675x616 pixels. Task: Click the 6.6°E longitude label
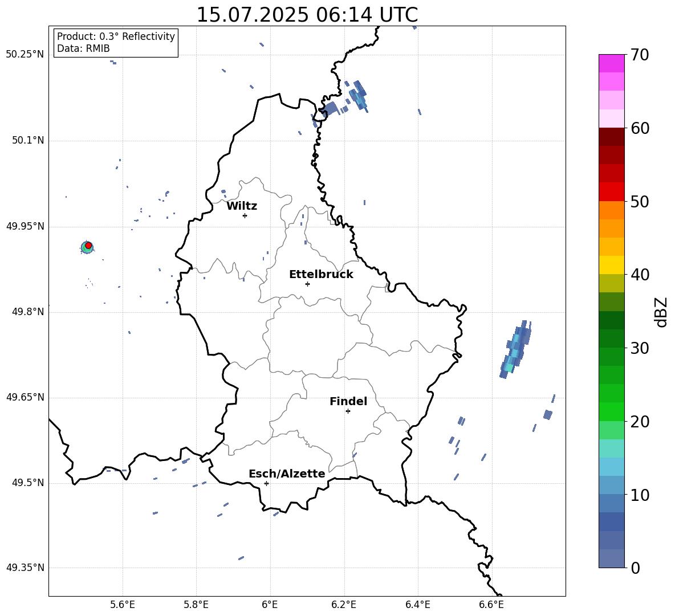[491, 605]
